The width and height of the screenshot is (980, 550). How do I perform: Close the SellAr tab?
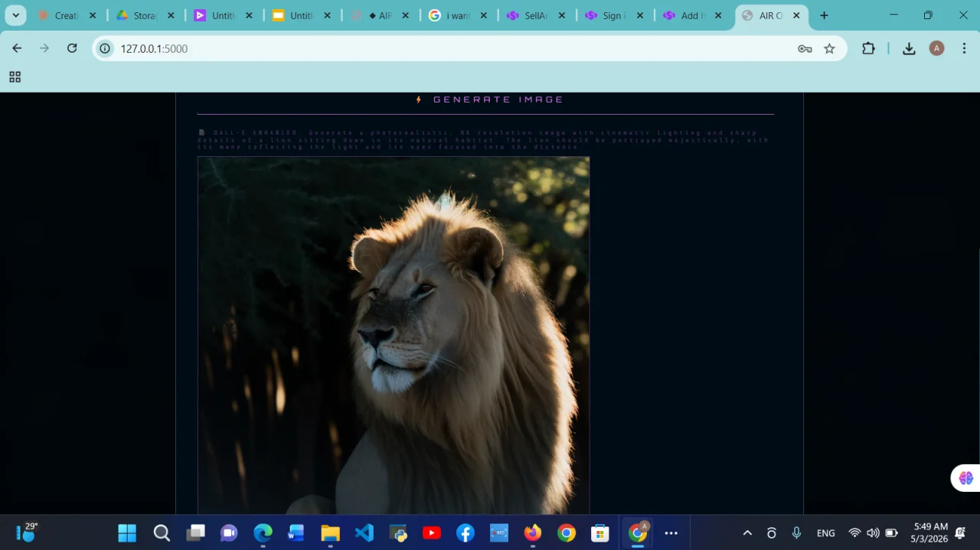coord(562,15)
